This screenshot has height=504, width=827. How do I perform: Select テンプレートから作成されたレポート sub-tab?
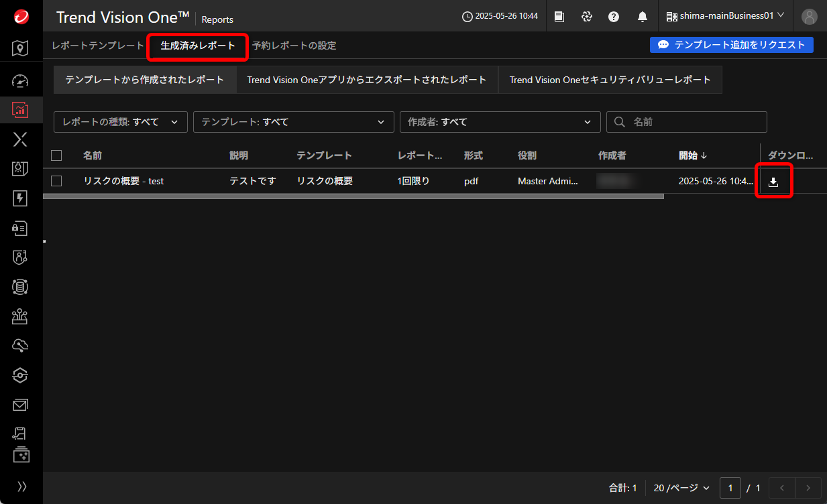tap(145, 80)
